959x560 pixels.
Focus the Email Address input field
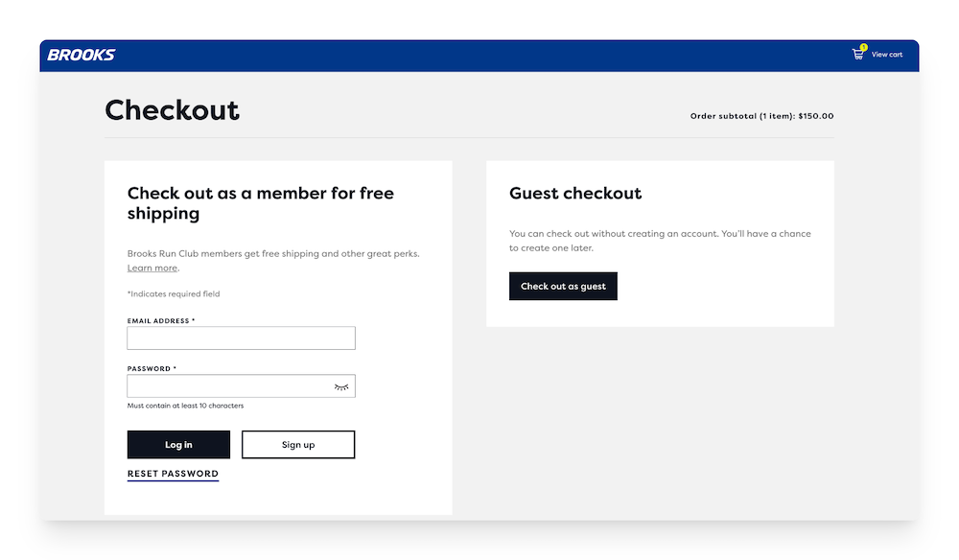pyautogui.click(x=241, y=338)
